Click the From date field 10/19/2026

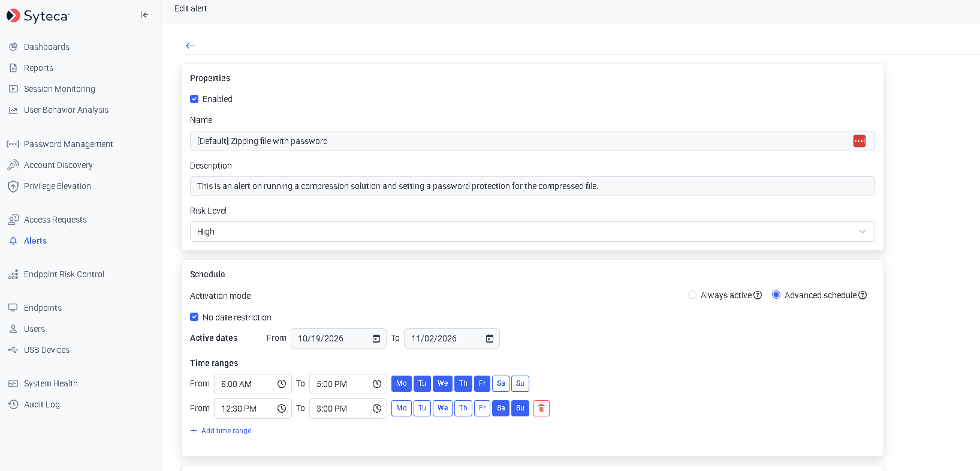click(339, 338)
